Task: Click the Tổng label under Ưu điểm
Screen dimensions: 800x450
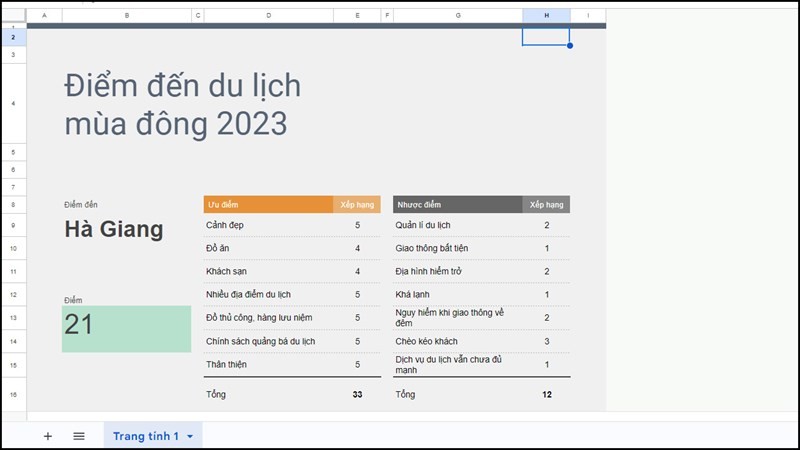Action: 216,394
